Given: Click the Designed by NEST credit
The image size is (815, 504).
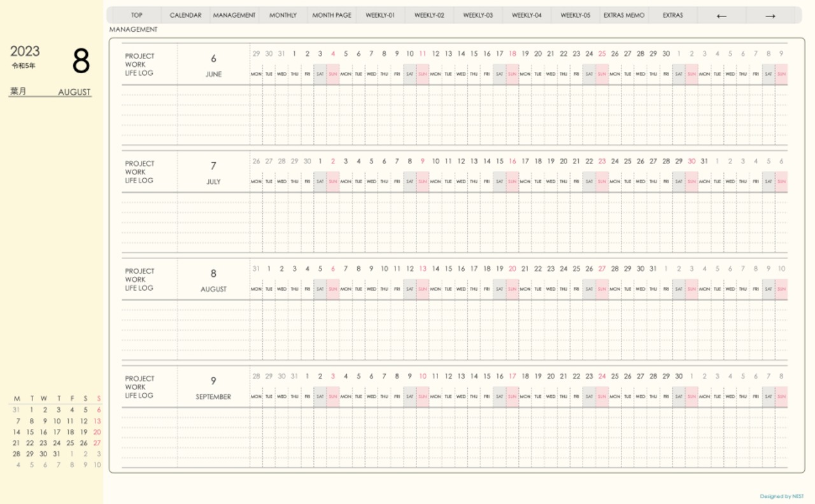Looking at the screenshot, I should [782, 496].
